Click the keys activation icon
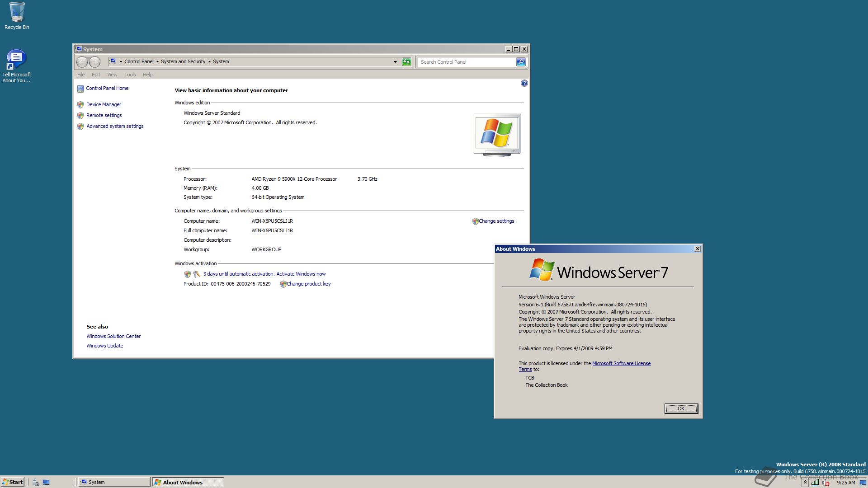The image size is (868, 488). point(197,274)
